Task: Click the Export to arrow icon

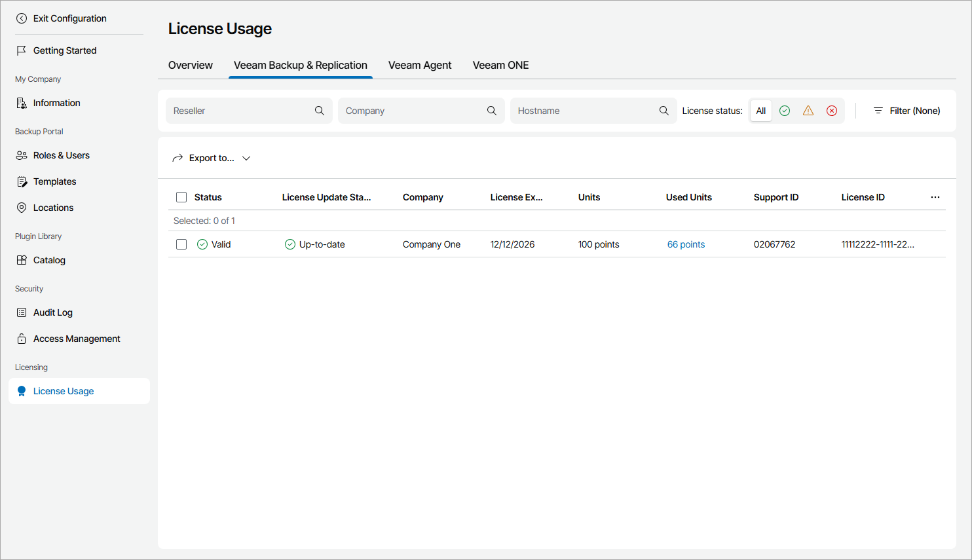Action: 178,158
